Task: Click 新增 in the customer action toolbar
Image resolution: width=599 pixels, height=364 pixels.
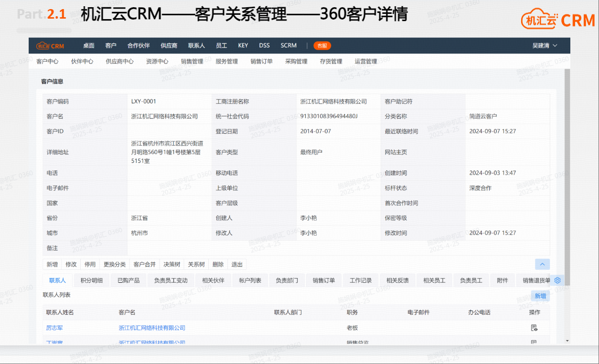Action: click(x=53, y=265)
